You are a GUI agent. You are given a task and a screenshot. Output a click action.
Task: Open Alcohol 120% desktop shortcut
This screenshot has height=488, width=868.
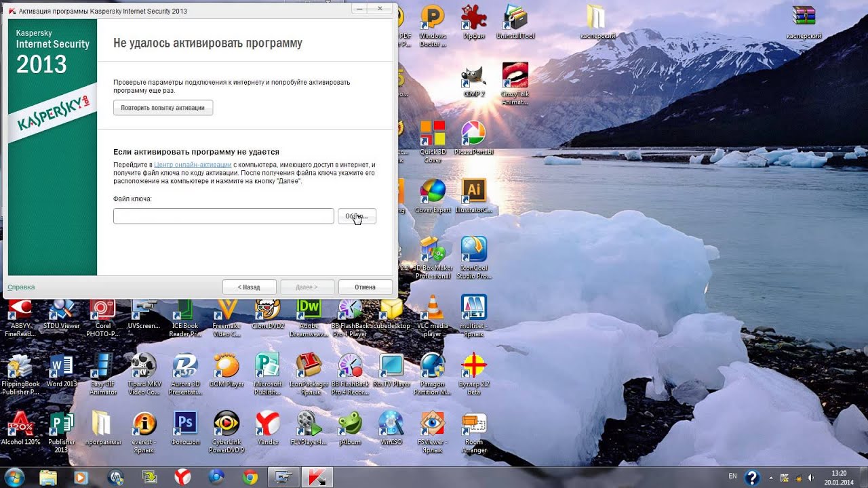[x=20, y=428]
